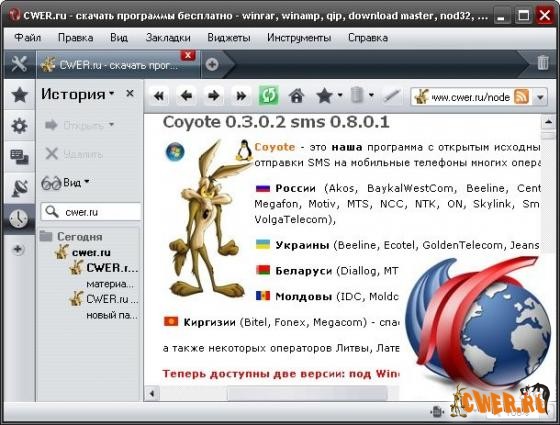Open dropdown arrow next to star toolbar icon

[340, 95]
